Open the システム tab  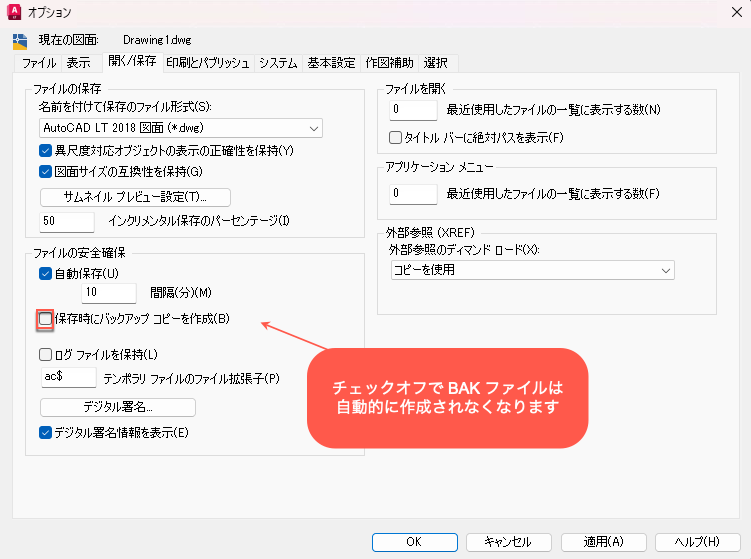pos(278,63)
